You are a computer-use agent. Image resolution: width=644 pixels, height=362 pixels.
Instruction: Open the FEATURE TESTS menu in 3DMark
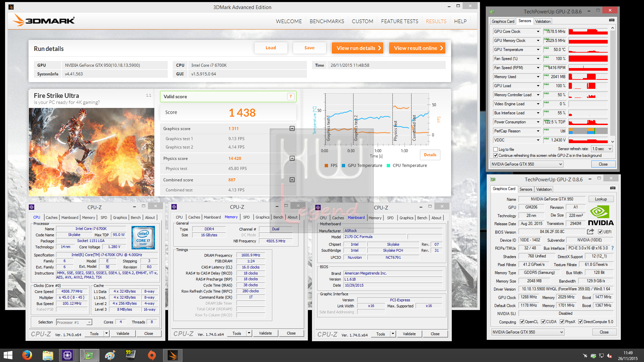click(x=399, y=21)
